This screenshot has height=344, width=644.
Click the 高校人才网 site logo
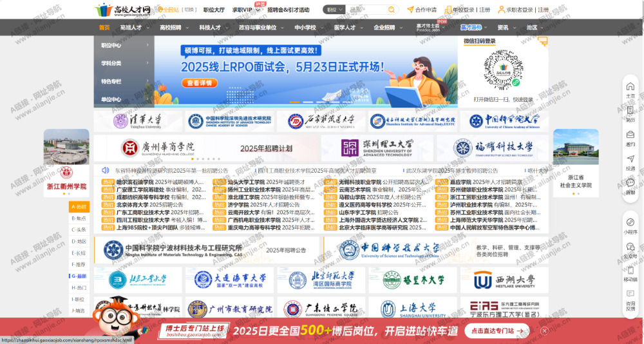122,10
